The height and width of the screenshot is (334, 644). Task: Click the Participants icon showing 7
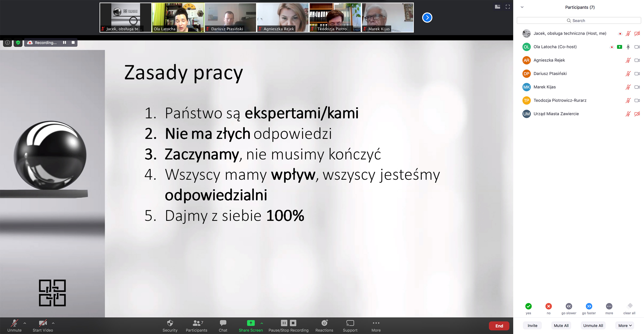197,325
